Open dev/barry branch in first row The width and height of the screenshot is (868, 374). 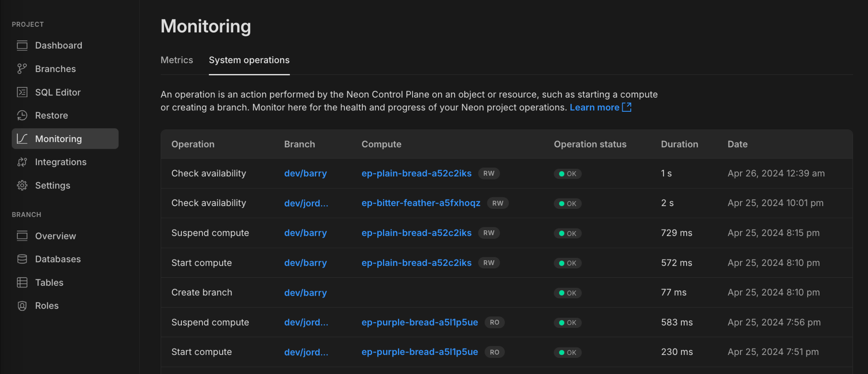(x=305, y=173)
